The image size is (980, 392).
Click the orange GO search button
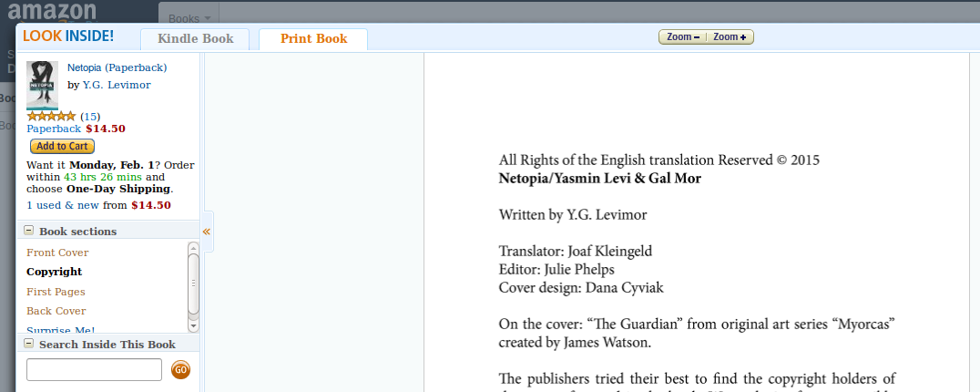pyautogui.click(x=180, y=369)
